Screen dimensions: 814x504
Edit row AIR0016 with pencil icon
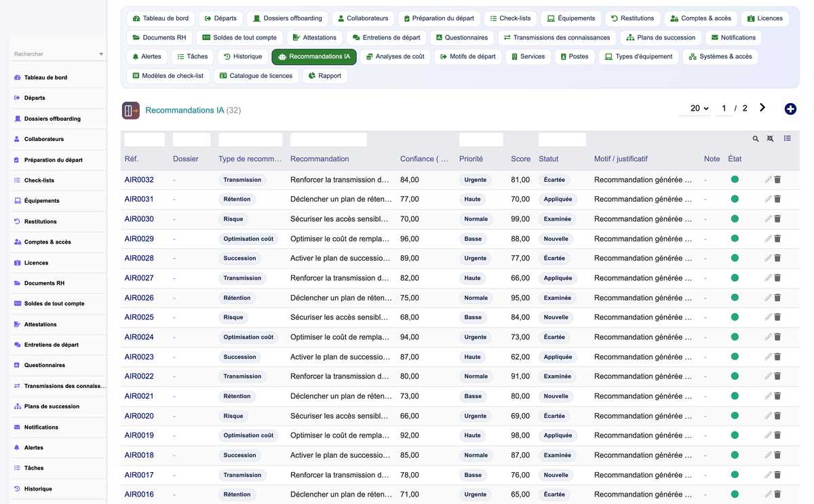pos(768,495)
